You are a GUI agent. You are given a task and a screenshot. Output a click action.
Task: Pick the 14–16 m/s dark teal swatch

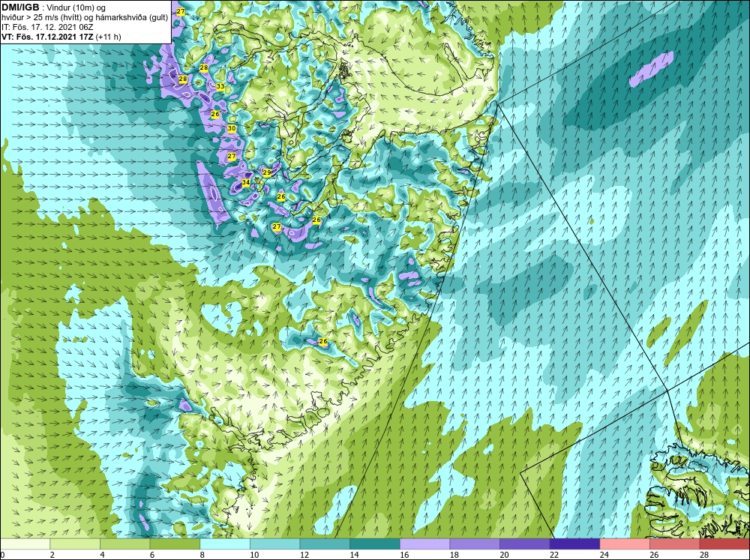tap(375, 544)
